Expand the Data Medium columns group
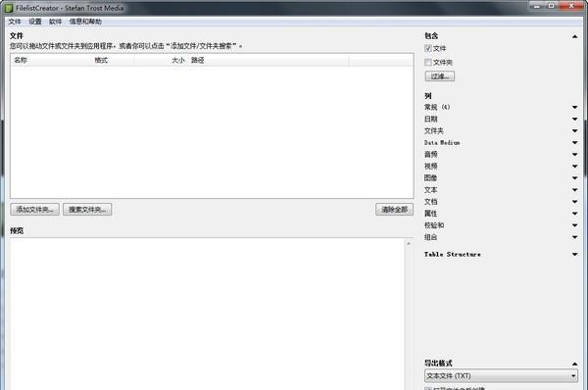This screenshot has height=390, width=588. click(x=574, y=143)
